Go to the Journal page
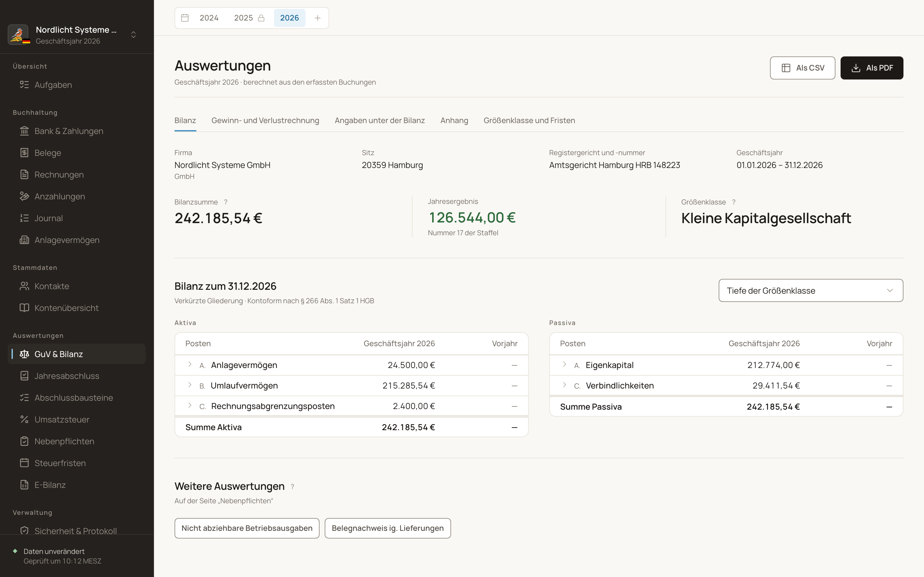This screenshot has height=577, width=924. 76,218
